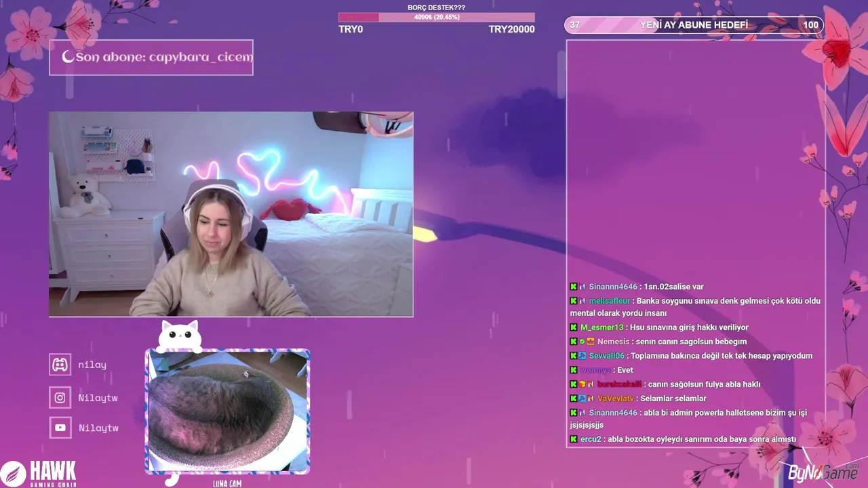Image resolution: width=868 pixels, height=488 pixels.
Task: Click username M_esmer13 in chat
Action: (601, 327)
